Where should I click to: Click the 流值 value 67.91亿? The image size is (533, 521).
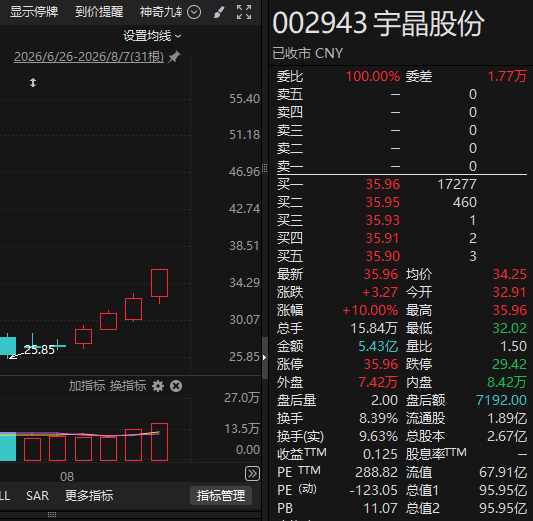[503, 472]
